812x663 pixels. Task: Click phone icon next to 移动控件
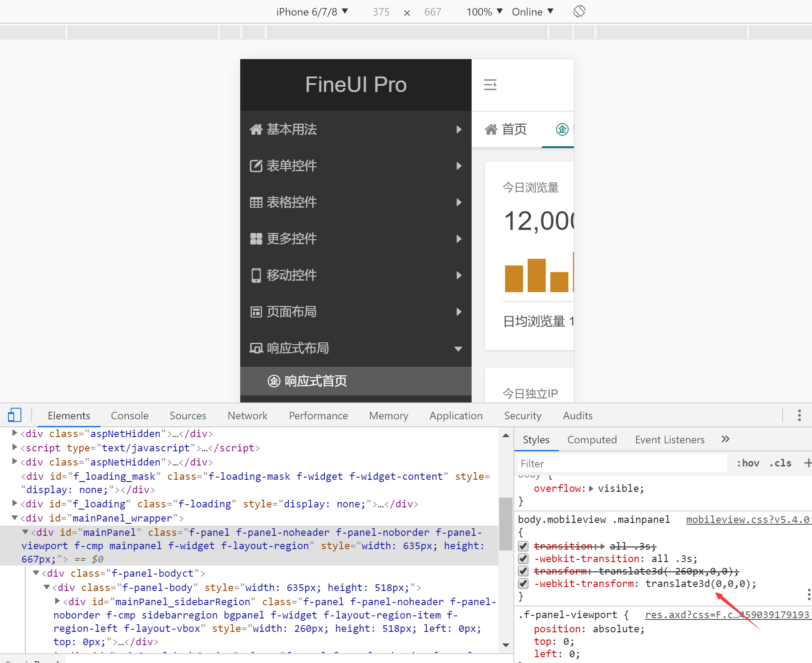[x=256, y=275]
